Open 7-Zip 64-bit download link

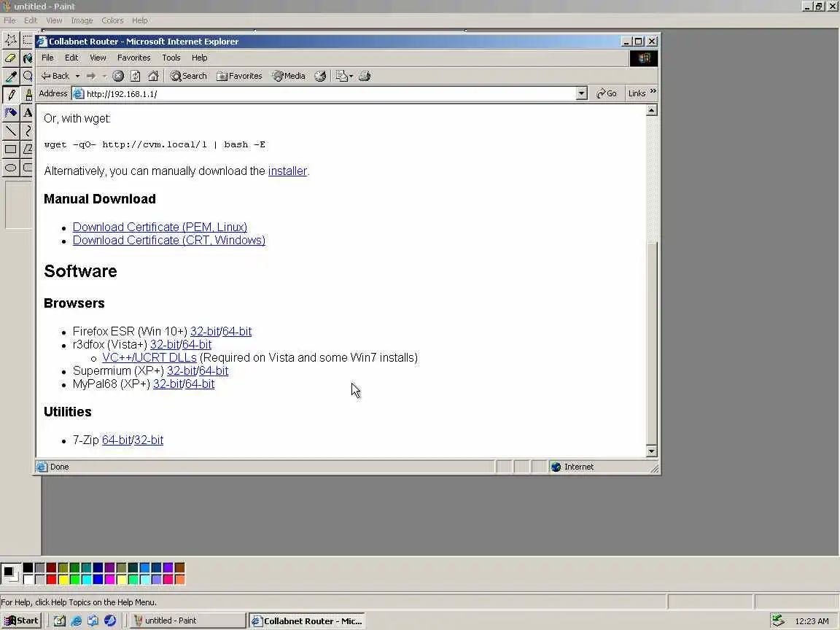click(117, 440)
